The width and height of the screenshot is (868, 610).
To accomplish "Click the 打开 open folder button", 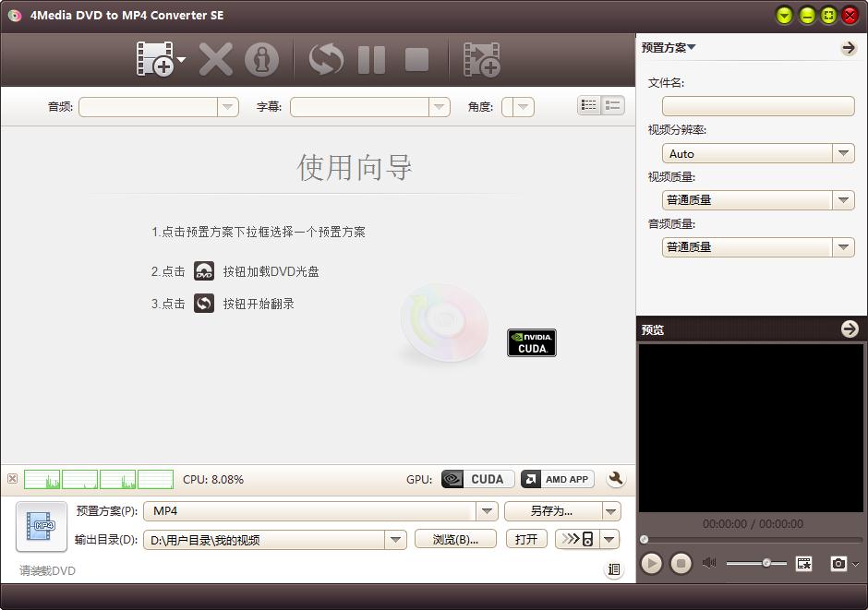I will 526,539.
